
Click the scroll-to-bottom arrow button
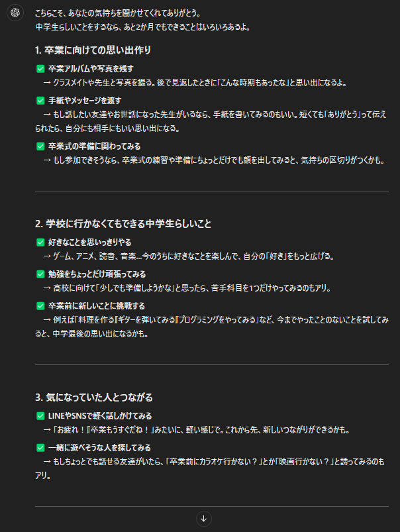[203, 519]
